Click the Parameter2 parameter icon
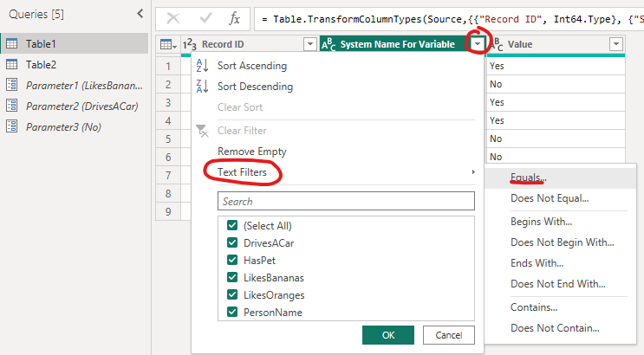Viewport: 644px width, 355px height. 12,106
